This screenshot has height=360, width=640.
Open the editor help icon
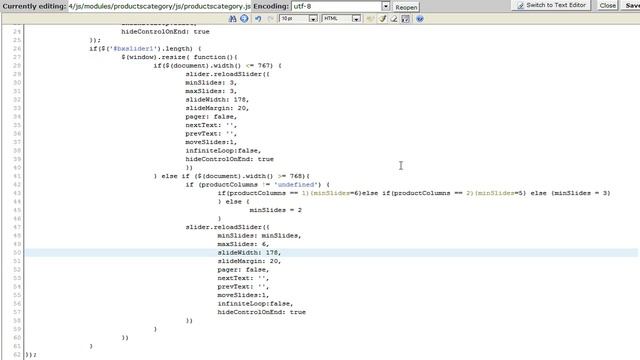[x=420, y=19]
